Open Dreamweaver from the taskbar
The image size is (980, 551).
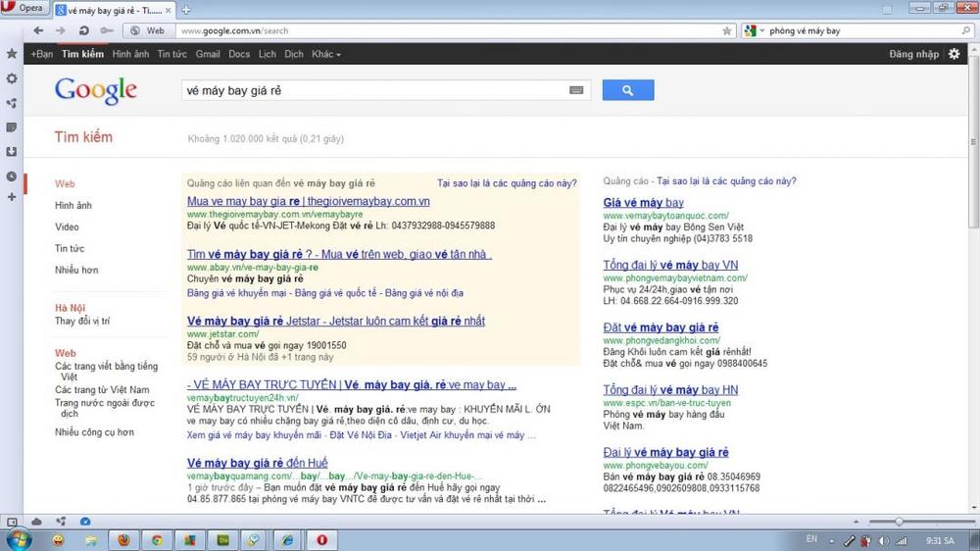point(223,540)
